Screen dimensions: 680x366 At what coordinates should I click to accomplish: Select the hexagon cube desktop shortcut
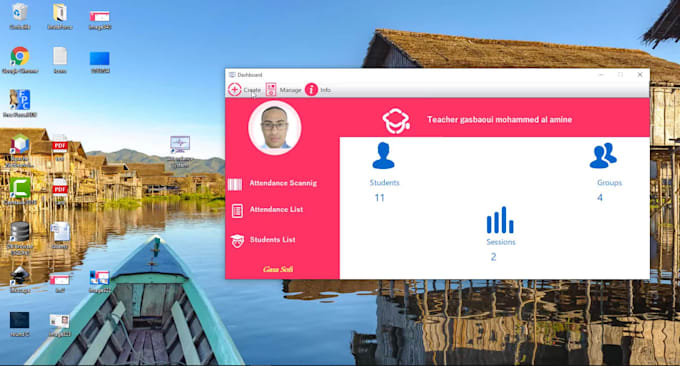click(20, 150)
